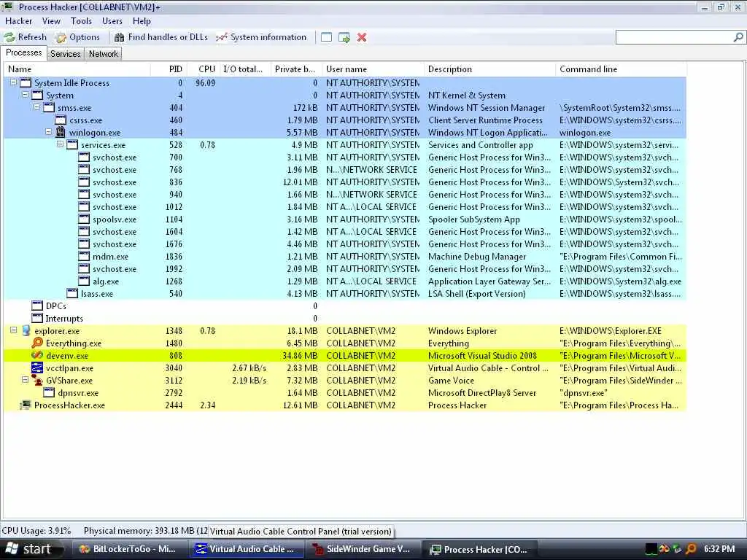
Task: Open the Users menu
Action: pos(112,21)
